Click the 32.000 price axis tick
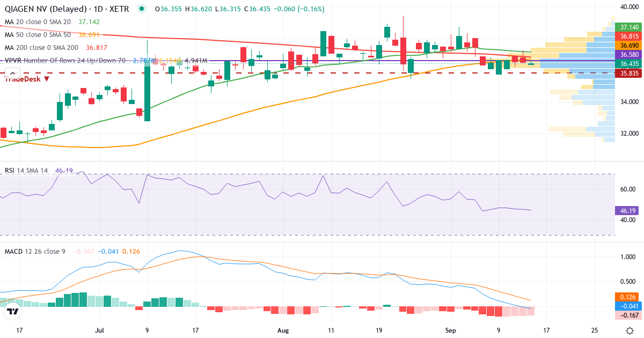 tap(628, 134)
